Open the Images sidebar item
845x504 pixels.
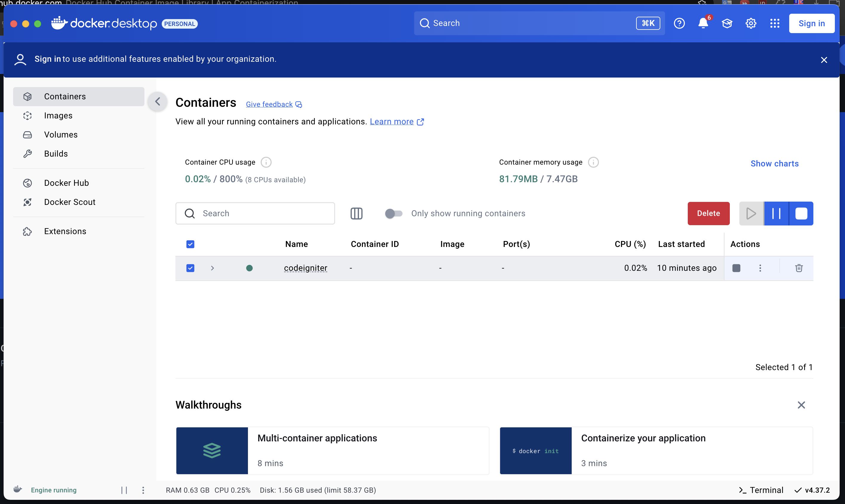coord(78,115)
